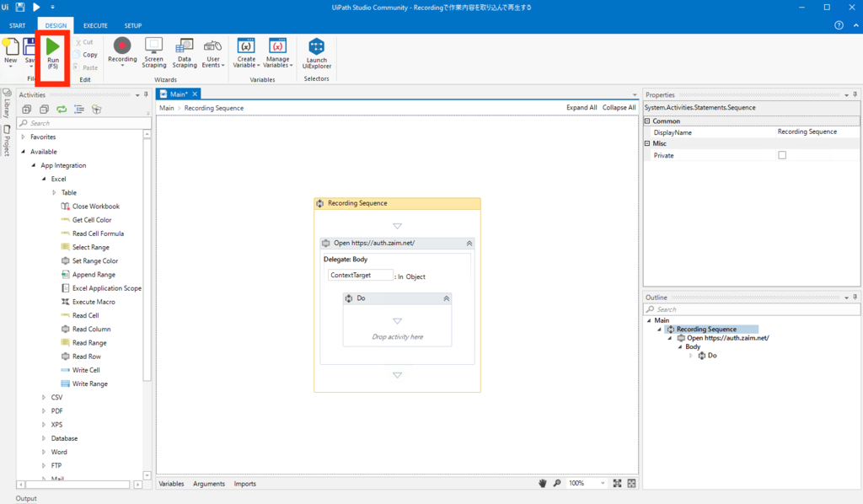Edit the DisplayName value Recording Sequence

point(817,132)
